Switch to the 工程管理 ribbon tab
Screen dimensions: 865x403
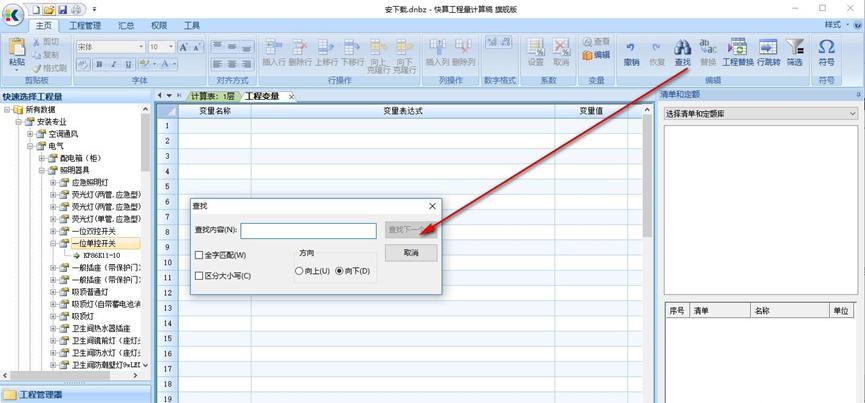(85, 25)
